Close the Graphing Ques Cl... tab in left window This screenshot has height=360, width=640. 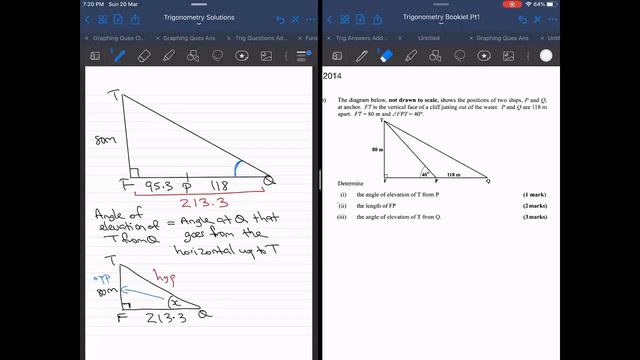(x=87, y=38)
